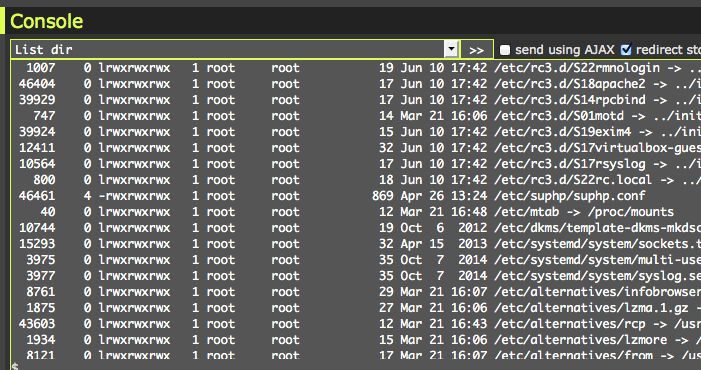Click the -rwxrwxrwx permissions string

(134, 196)
